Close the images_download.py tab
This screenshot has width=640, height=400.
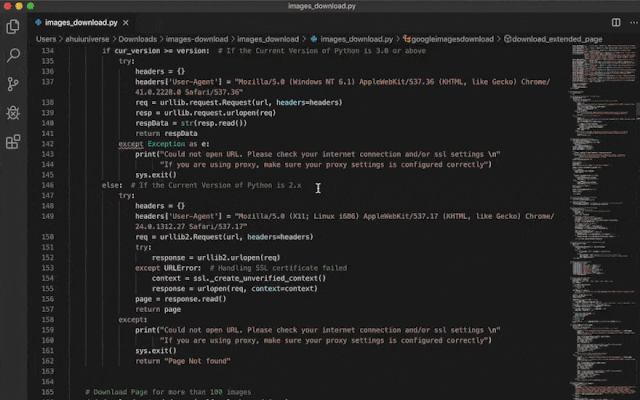pos(126,23)
